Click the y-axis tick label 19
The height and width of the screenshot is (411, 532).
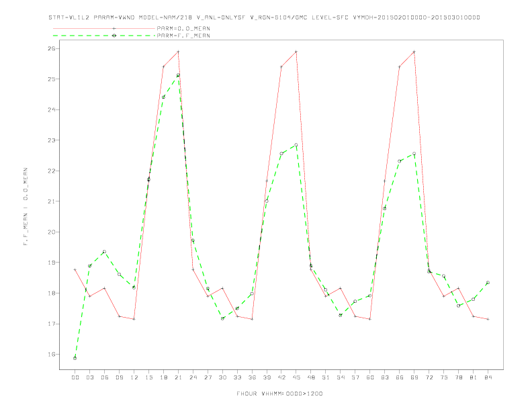point(52,263)
